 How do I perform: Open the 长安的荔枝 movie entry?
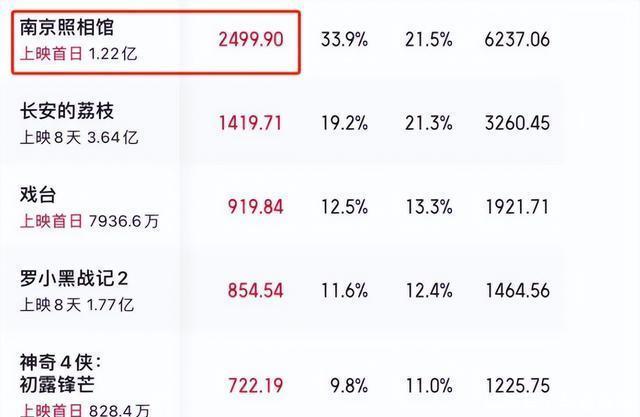pos(68,112)
